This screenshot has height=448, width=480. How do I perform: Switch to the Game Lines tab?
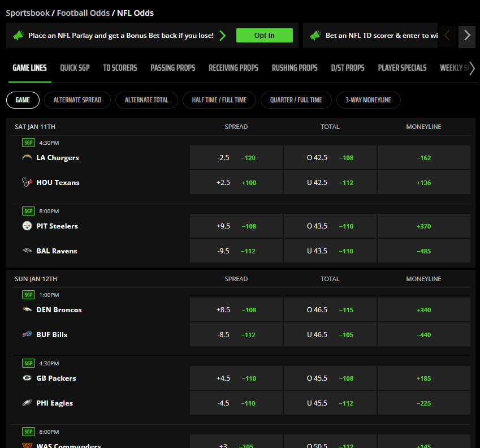30,68
